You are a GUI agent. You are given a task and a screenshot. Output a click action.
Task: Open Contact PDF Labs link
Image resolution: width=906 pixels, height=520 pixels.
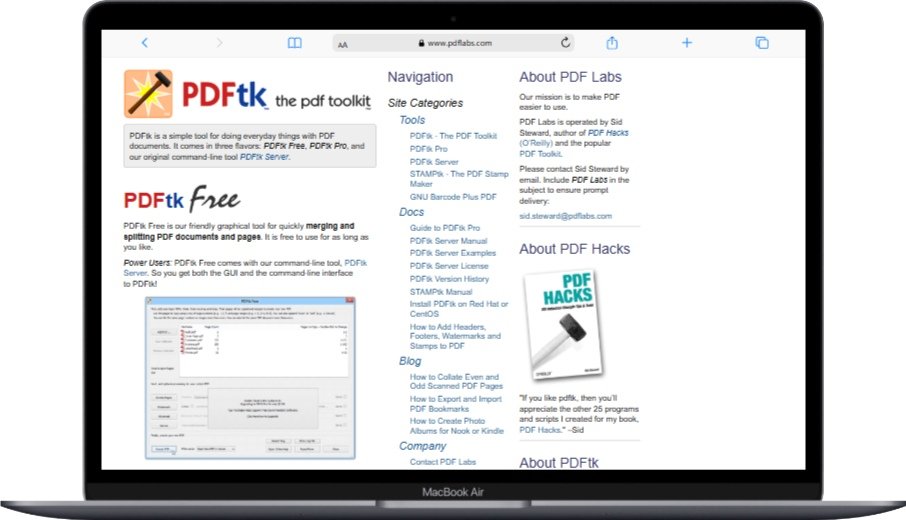443,462
